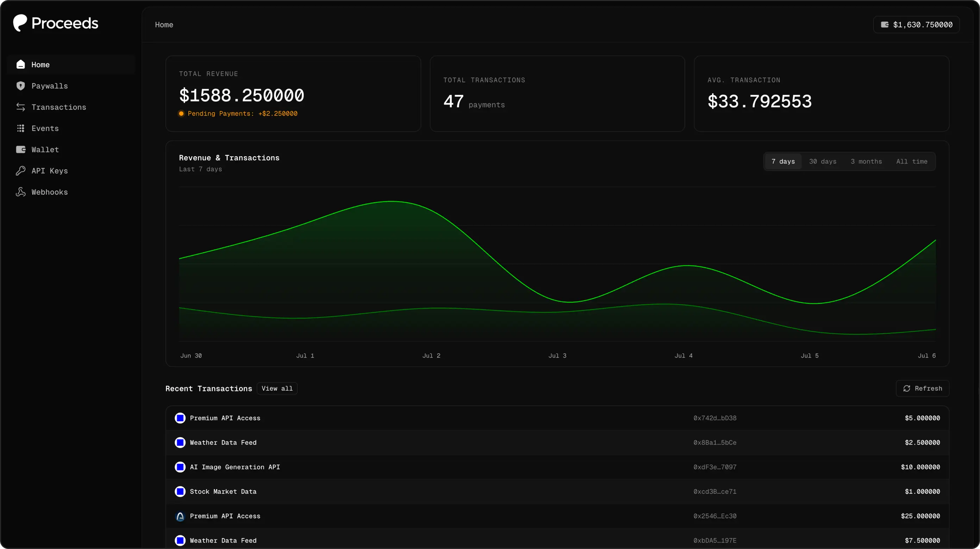
Task: Open Events in the sidebar
Action: pos(71,128)
